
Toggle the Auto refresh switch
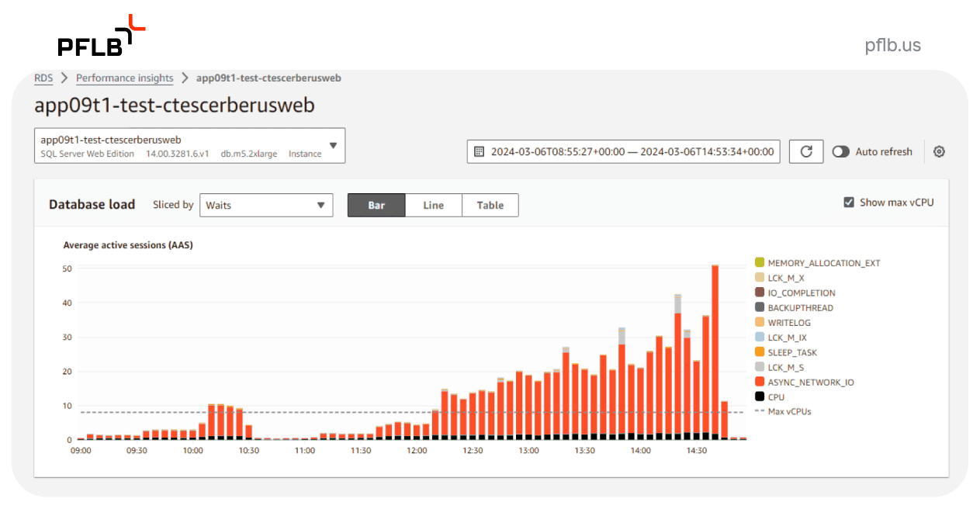click(840, 151)
